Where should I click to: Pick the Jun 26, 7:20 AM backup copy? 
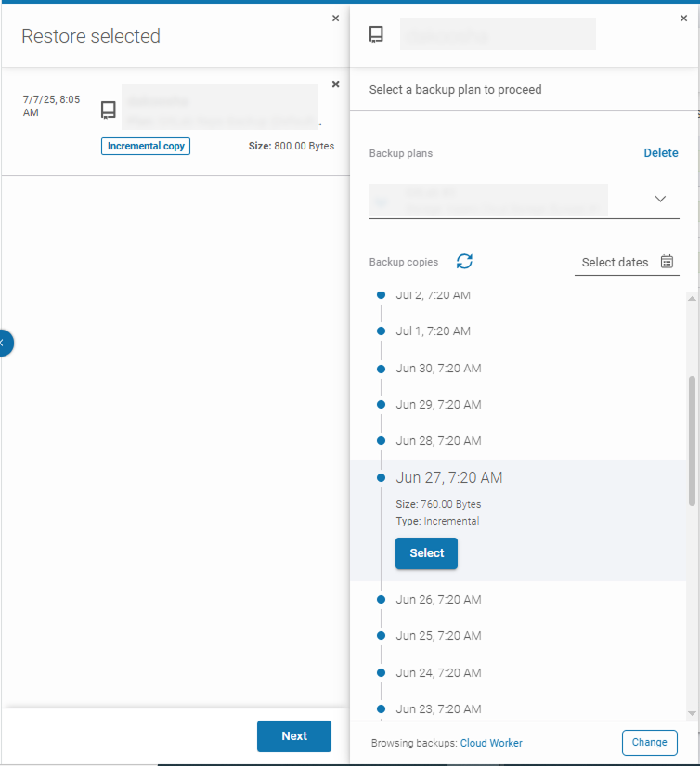coord(438,600)
